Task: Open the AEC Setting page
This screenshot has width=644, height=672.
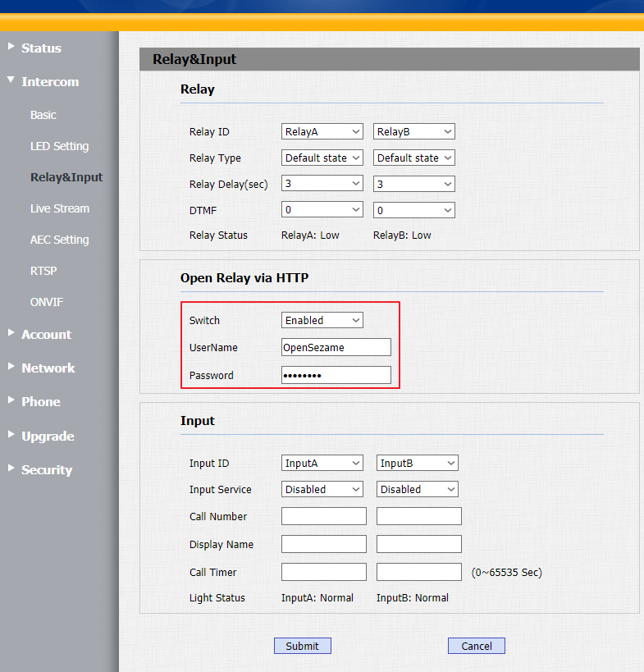Action: (59, 240)
